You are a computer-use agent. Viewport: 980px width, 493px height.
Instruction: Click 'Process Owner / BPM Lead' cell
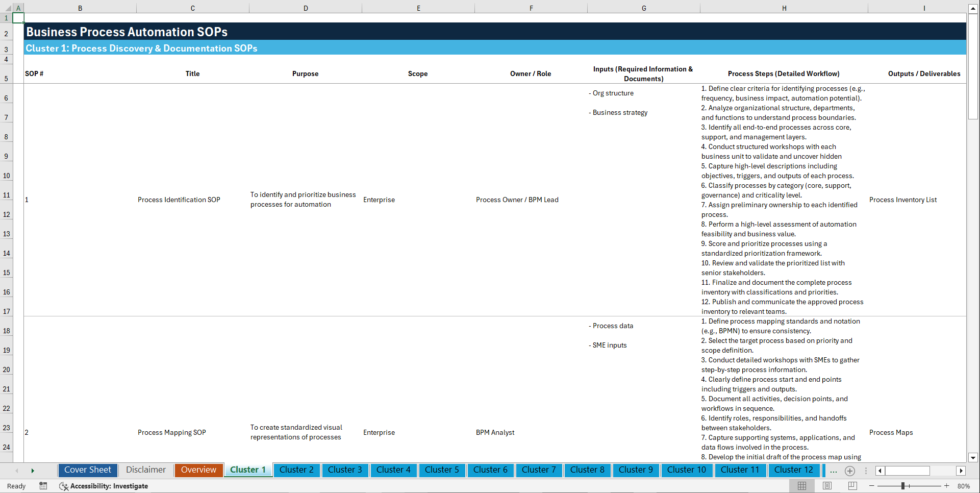[x=531, y=200]
